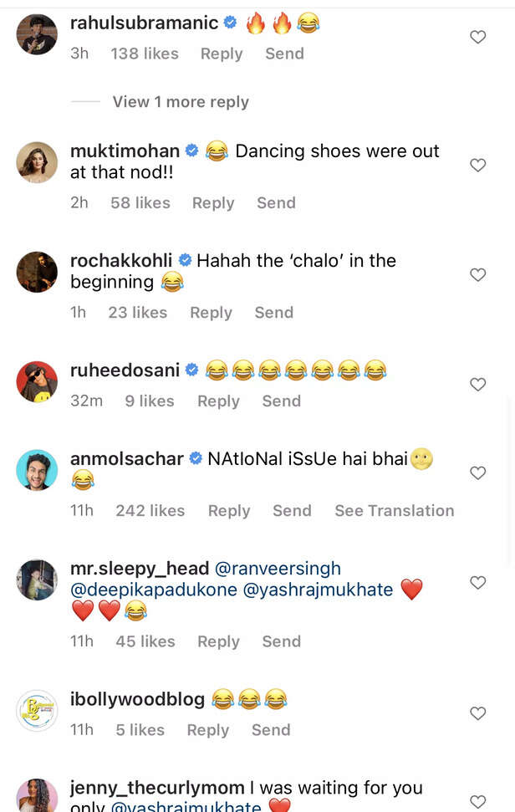Click anmolsachar's blue verification checkmark
Screen dimensions: 515x812
point(195,458)
